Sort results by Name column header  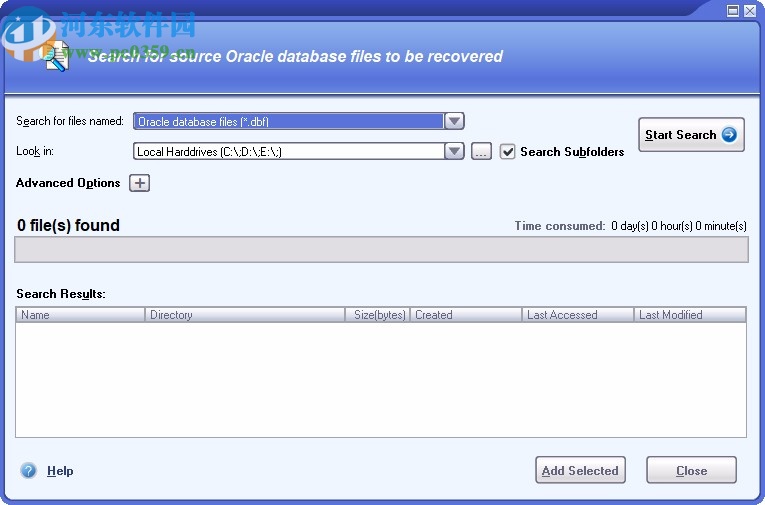[x=81, y=315]
